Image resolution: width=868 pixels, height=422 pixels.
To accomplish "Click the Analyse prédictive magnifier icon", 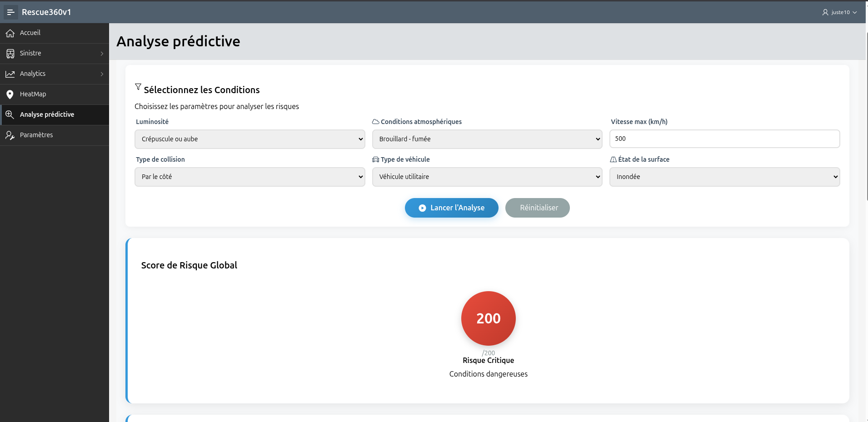I will point(10,114).
